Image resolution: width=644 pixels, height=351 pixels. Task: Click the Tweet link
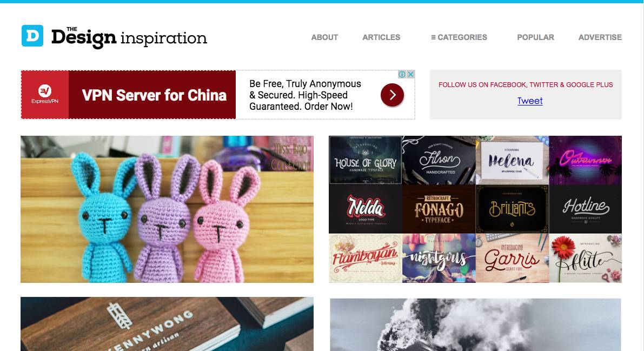tap(530, 101)
